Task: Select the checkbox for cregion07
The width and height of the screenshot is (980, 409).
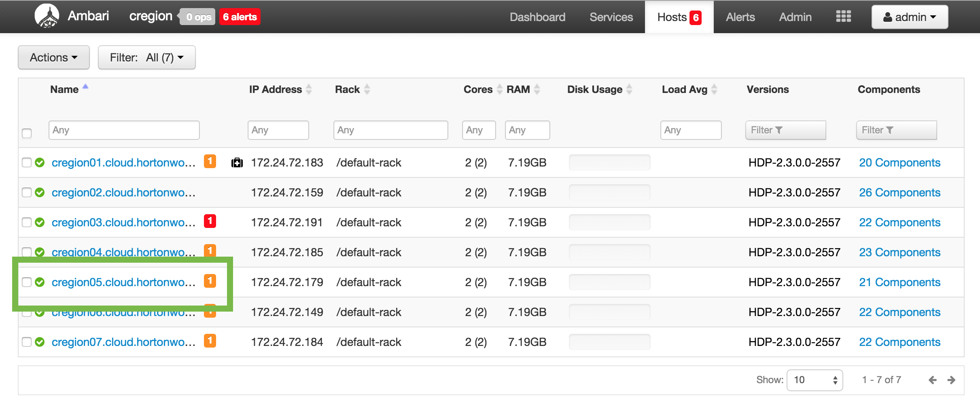Action: coord(26,342)
